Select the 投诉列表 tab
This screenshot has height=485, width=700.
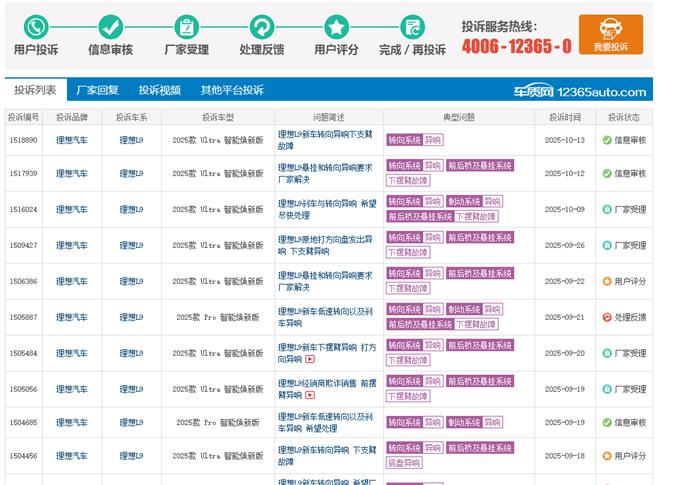tap(35, 90)
